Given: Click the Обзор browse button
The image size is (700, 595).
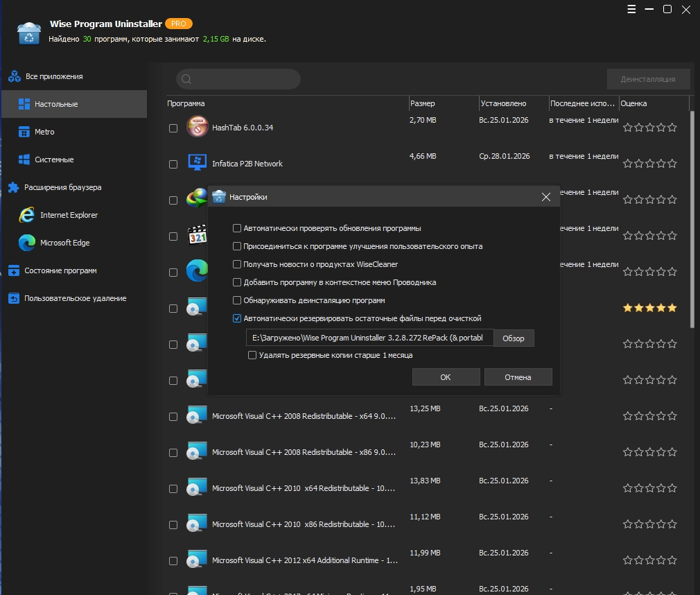Looking at the screenshot, I should click(514, 338).
